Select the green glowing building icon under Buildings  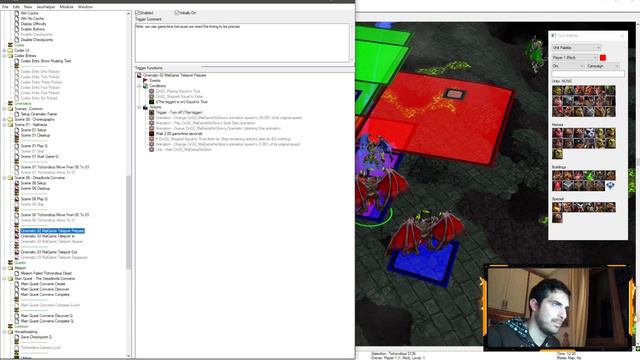click(x=589, y=176)
